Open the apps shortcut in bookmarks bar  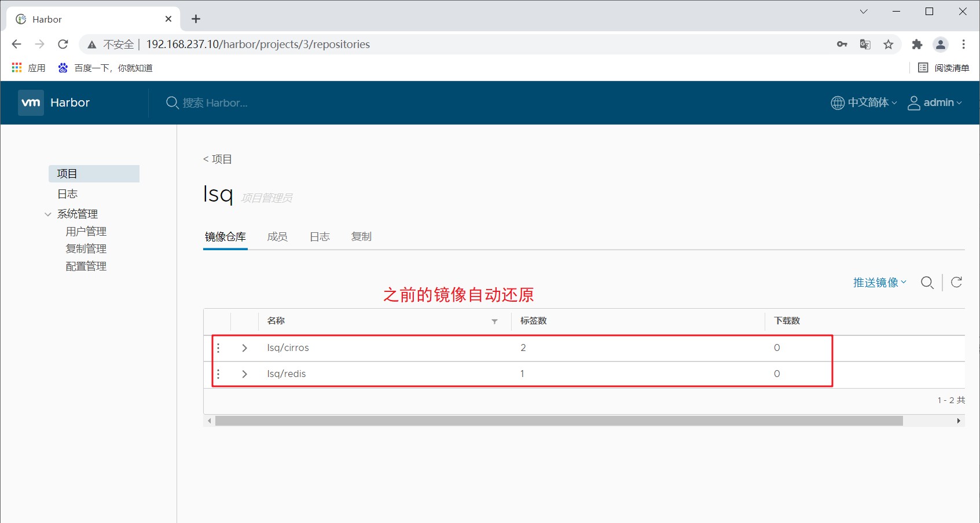click(x=28, y=68)
